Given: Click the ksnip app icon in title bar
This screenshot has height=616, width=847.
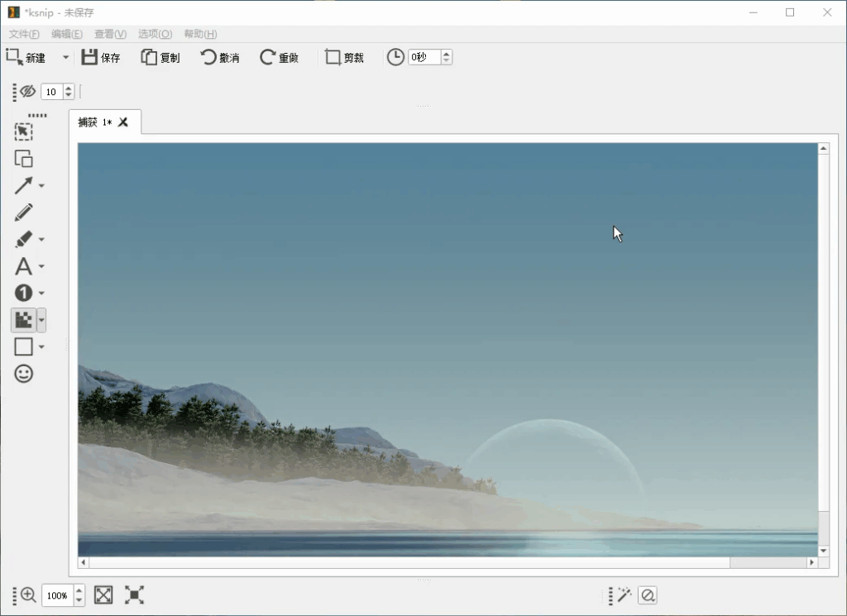Looking at the screenshot, I should 13,12.
